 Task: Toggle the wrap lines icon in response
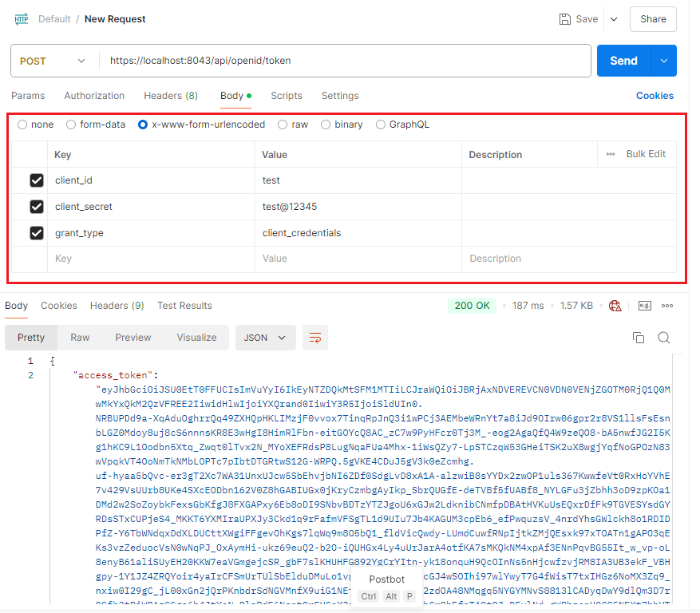click(x=315, y=338)
